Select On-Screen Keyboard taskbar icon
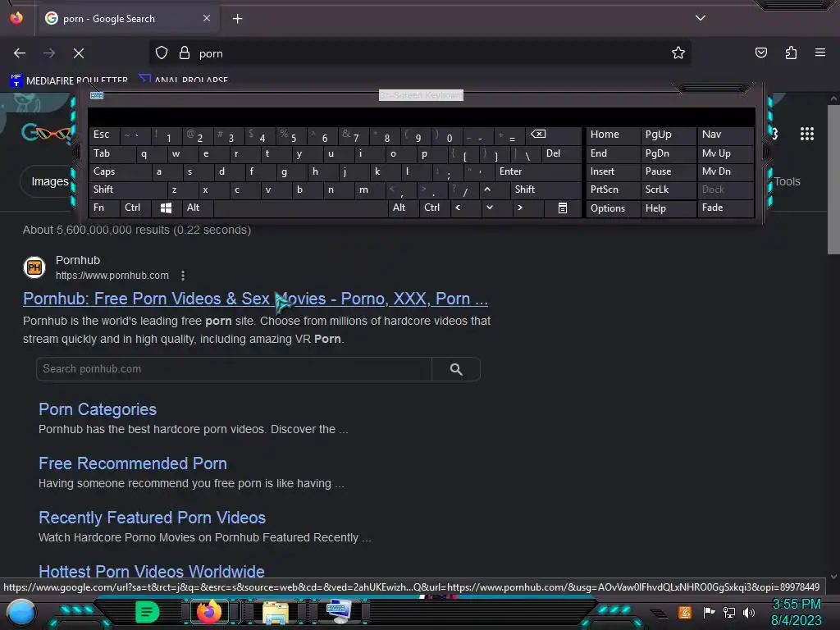The image size is (840, 630). pyautogui.click(x=339, y=612)
